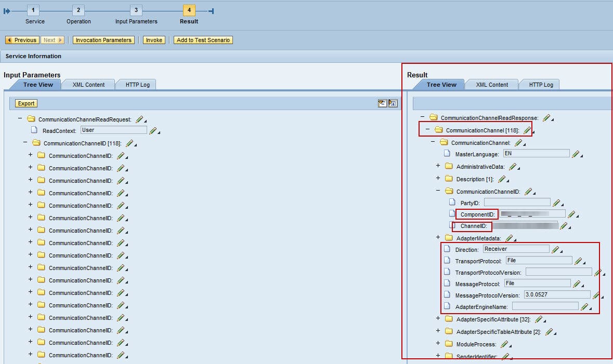Screen dimensions: 613x364
Task: Click the Invoke button
Action: 154,40
